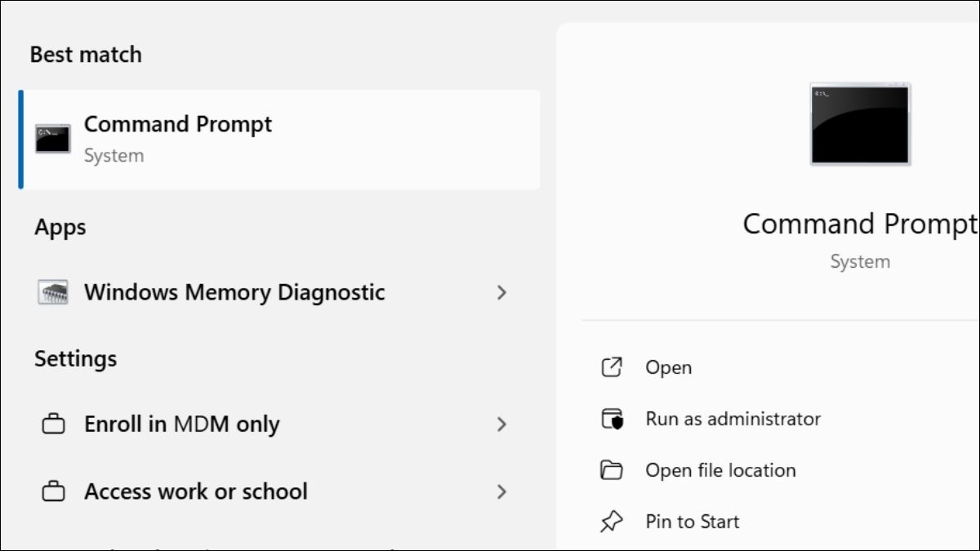Select the Windows Memory Diagnostic icon
The width and height of the screenshot is (980, 551).
pyautogui.click(x=53, y=292)
